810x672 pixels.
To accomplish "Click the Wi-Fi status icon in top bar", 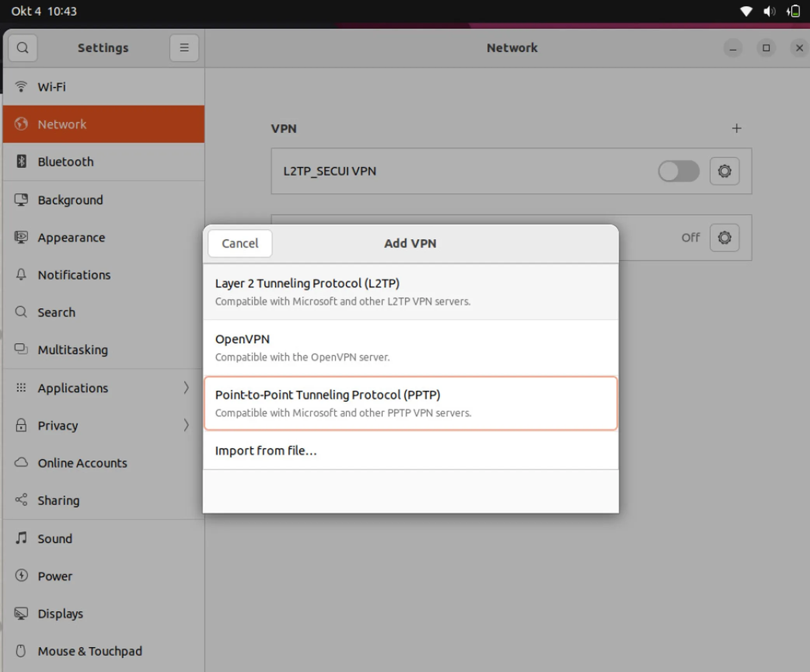I will 746,11.
